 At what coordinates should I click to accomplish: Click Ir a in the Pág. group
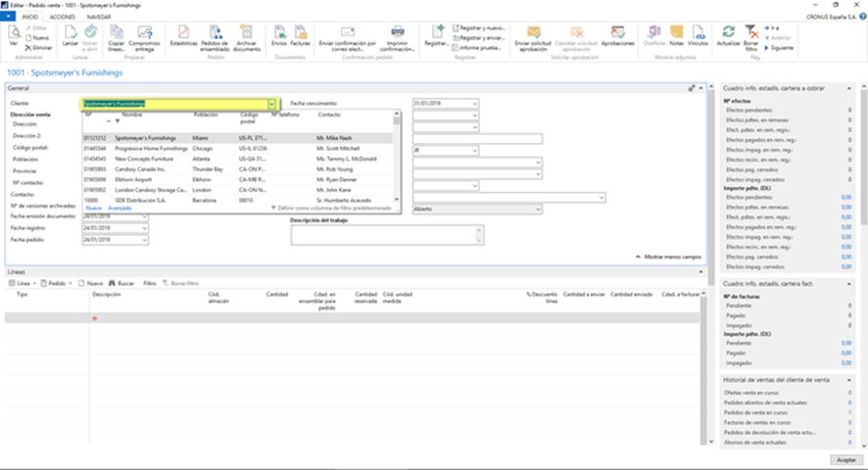click(772, 27)
